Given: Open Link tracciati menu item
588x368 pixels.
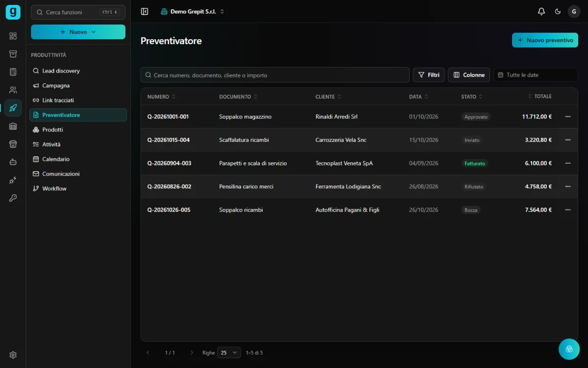Looking at the screenshot, I should [78, 100].
